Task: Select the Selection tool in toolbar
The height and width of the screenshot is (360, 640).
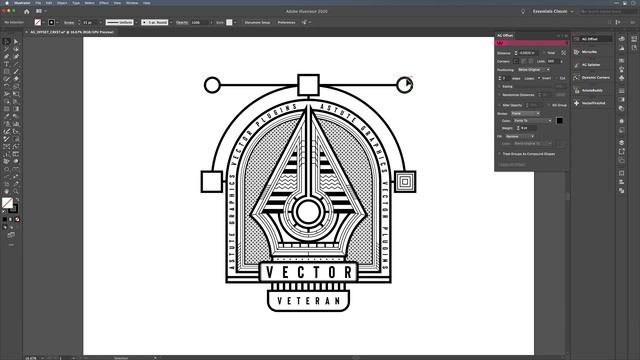Action: click(x=6, y=41)
